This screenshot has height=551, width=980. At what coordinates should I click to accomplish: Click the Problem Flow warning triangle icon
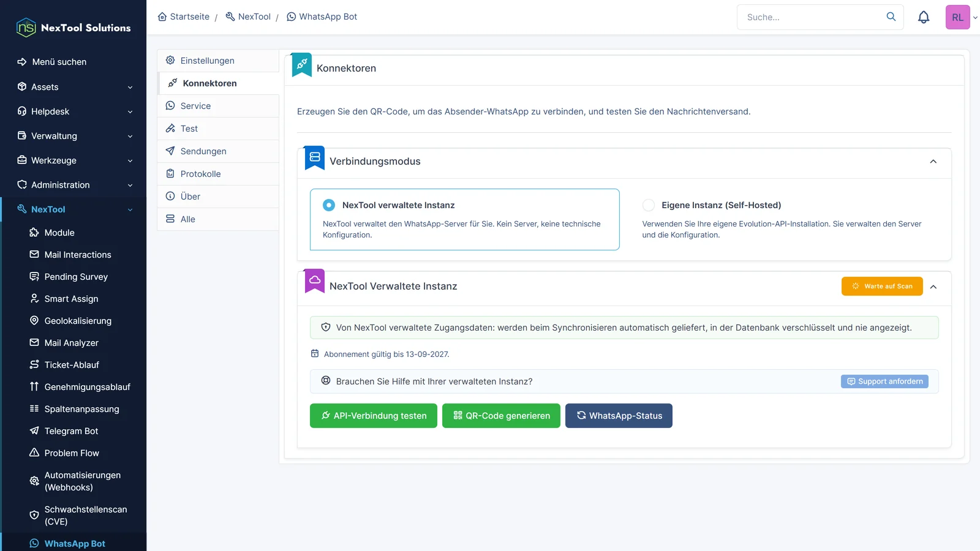(x=34, y=453)
